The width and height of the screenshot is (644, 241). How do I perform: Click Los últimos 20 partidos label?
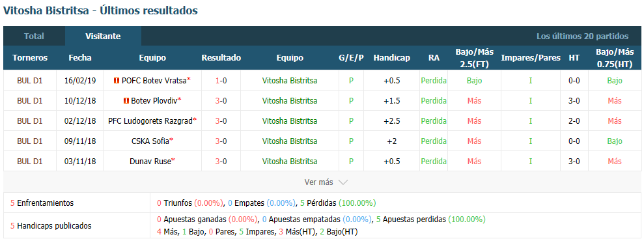[x=582, y=36]
